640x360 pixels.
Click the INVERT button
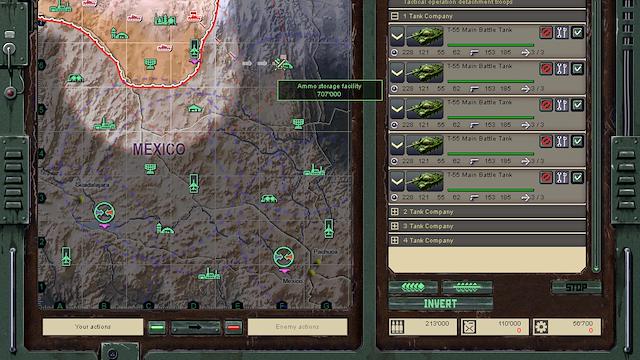[441, 304]
